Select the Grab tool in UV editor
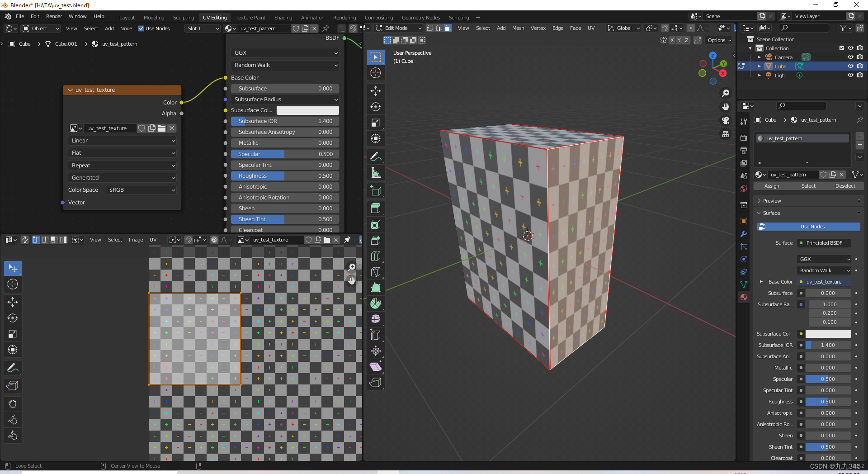The height and width of the screenshot is (474, 868). click(x=13, y=404)
